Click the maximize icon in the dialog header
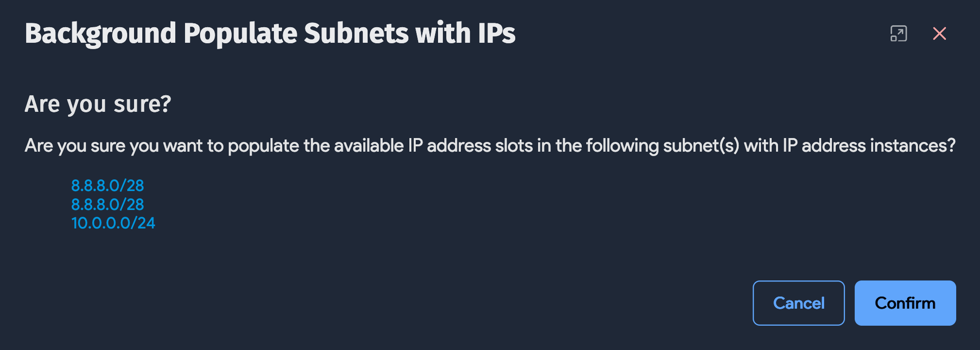The width and height of the screenshot is (980, 350). click(899, 33)
